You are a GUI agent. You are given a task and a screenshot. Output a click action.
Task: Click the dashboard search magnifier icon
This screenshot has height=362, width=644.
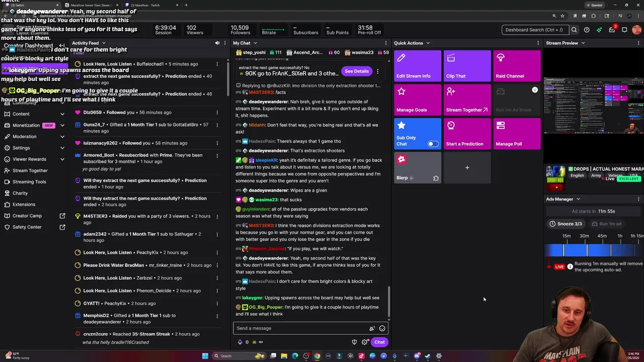coord(574,30)
